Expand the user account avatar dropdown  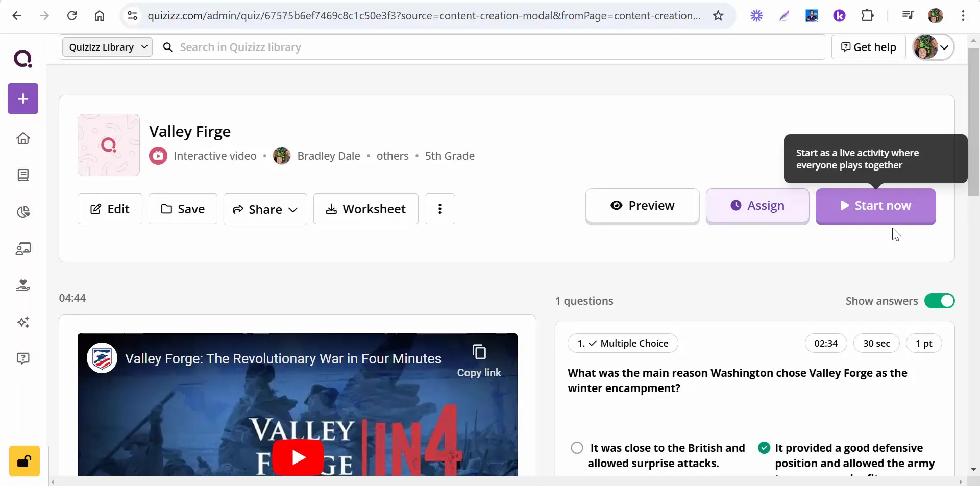coord(933,47)
